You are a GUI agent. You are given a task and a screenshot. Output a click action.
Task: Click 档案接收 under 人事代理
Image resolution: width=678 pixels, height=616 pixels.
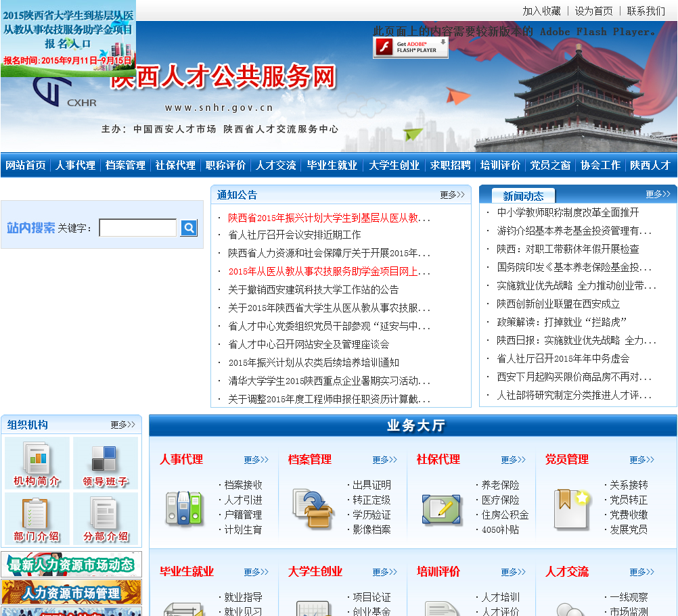coord(243,485)
